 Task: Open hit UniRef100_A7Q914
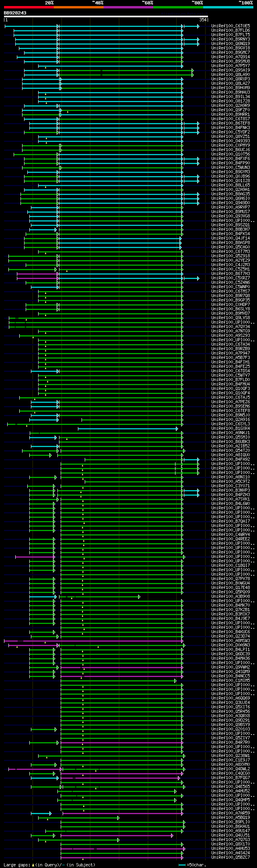click(x=230, y=57)
